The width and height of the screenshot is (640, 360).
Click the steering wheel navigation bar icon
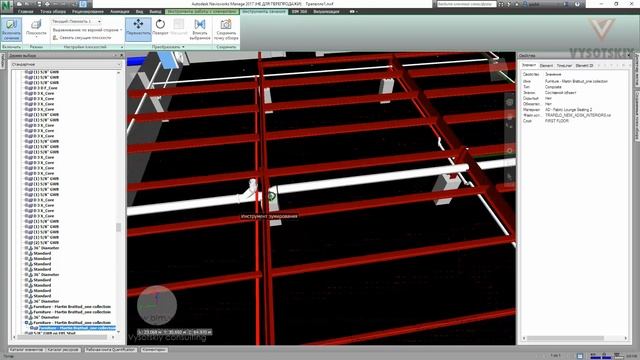coord(509,102)
